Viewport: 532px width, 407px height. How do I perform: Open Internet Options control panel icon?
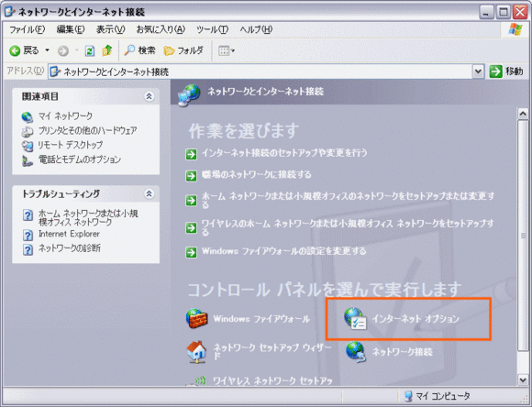click(355, 318)
